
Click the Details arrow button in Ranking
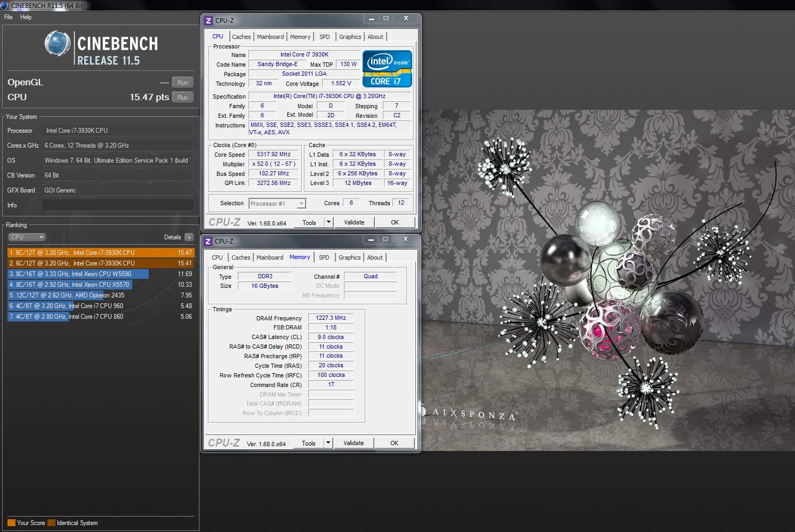point(189,237)
